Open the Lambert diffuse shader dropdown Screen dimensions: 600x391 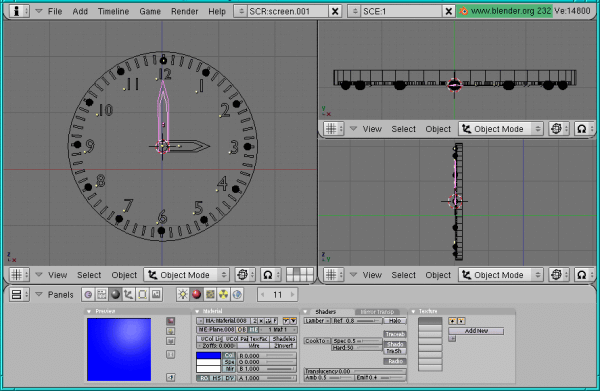tap(317, 321)
